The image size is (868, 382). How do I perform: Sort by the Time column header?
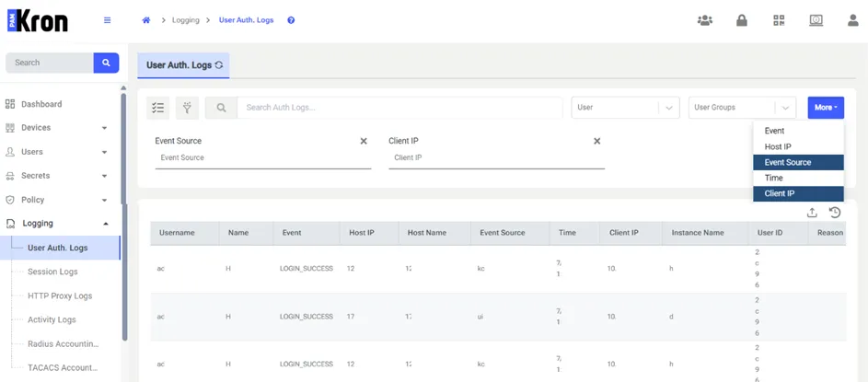[574, 233]
